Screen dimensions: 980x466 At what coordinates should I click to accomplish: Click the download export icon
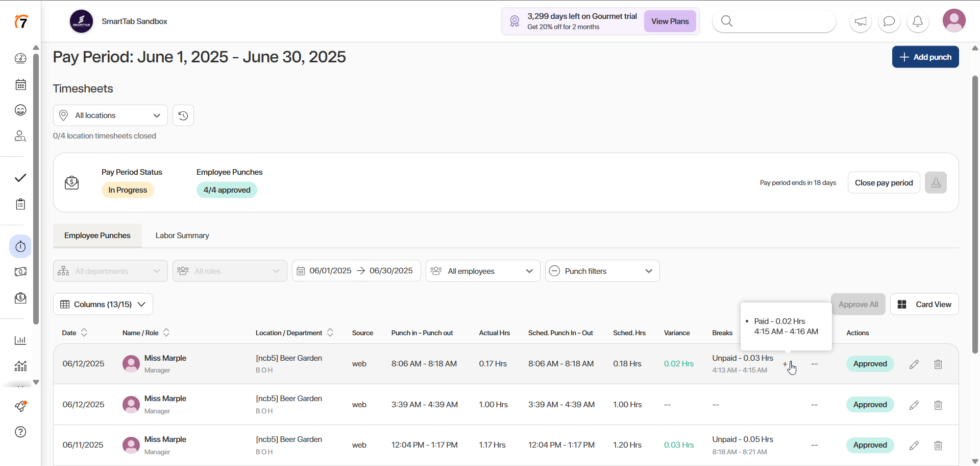coord(936,183)
